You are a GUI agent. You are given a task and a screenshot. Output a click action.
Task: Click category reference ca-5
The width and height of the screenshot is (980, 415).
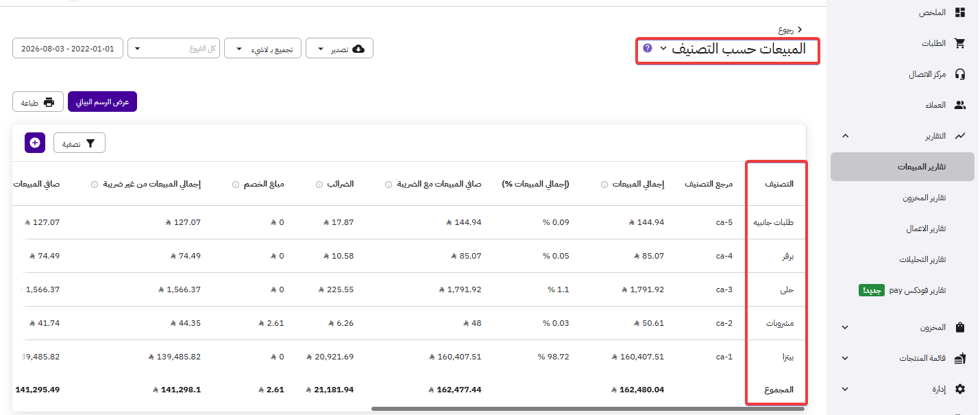point(724,222)
